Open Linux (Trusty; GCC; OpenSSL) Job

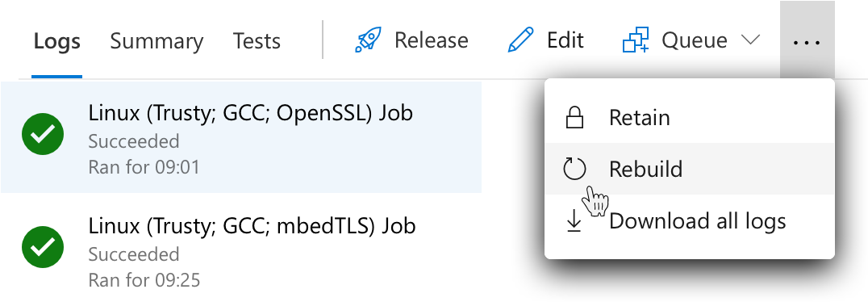click(250, 114)
